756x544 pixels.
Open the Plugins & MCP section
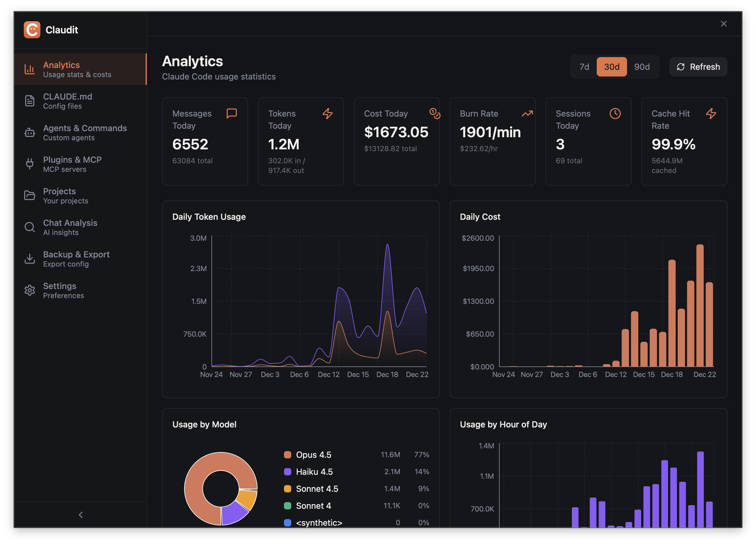(x=72, y=164)
